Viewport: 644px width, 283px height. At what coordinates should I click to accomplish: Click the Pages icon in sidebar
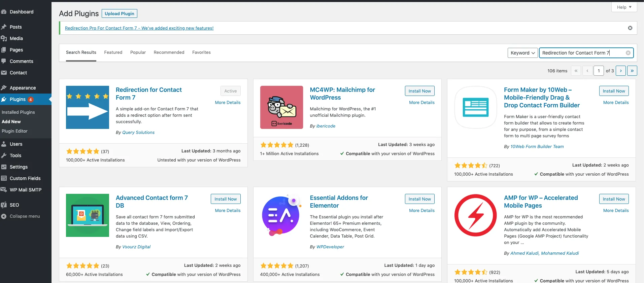click(x=4, y=50)
